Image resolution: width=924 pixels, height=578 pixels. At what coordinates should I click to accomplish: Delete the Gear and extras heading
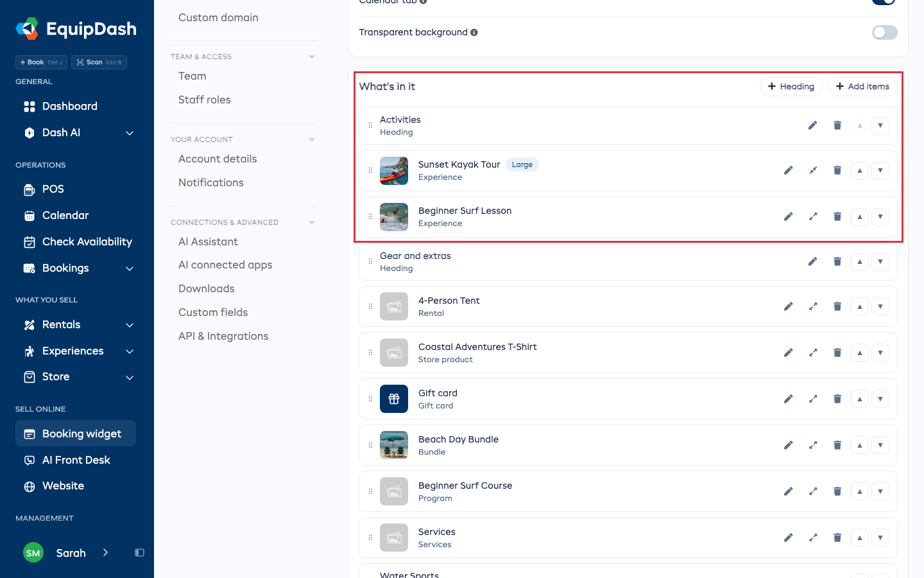coord(837,261)
